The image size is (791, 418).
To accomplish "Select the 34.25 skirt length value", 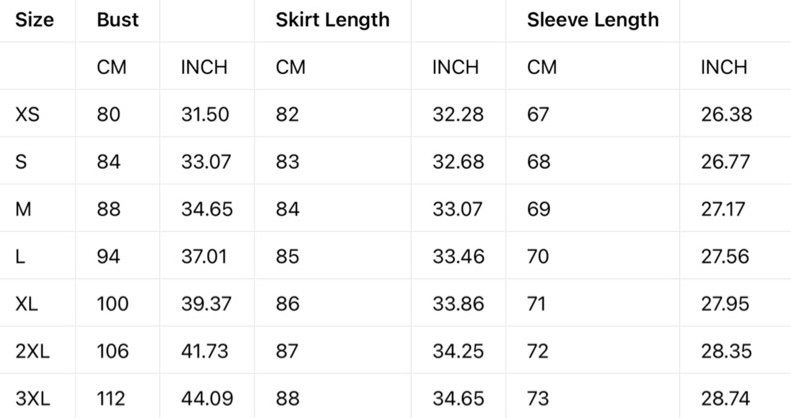I will point(458,352).
